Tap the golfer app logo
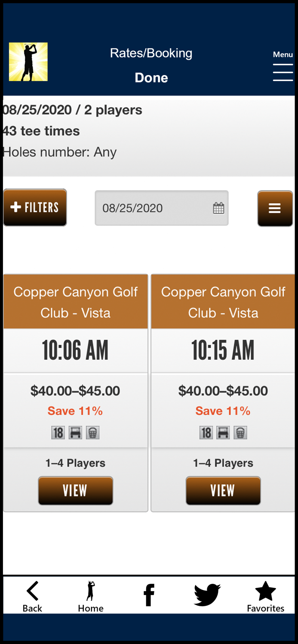The width and height of the screenshot is (298, 644). (28, 61)
